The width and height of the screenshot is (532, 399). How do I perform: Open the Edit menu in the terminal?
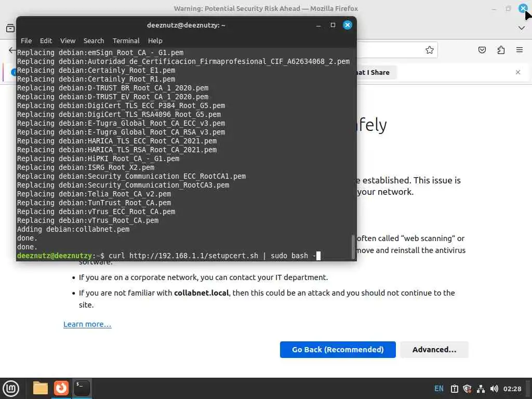pyautogui.click(x=46, y=41)
